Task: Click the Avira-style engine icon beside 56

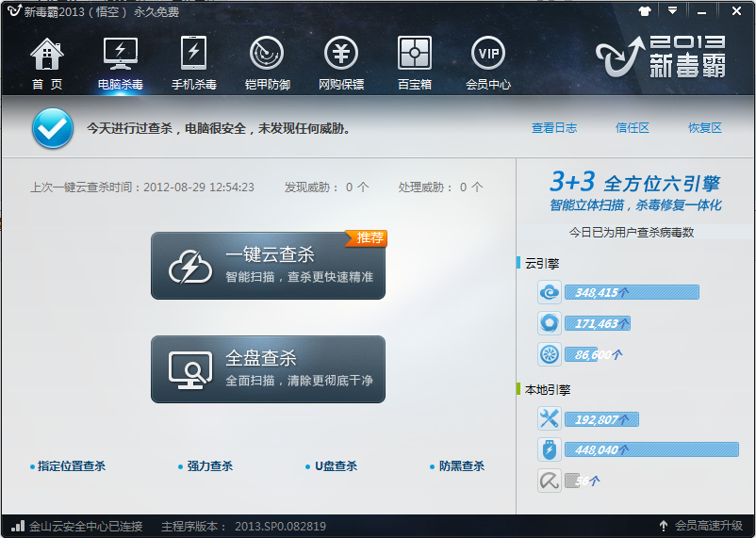Action: point(550,481)
